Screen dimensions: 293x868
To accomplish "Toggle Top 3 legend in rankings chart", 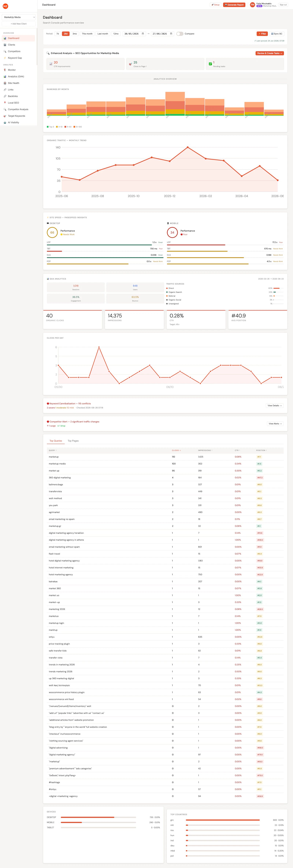I will click(50, 127).
